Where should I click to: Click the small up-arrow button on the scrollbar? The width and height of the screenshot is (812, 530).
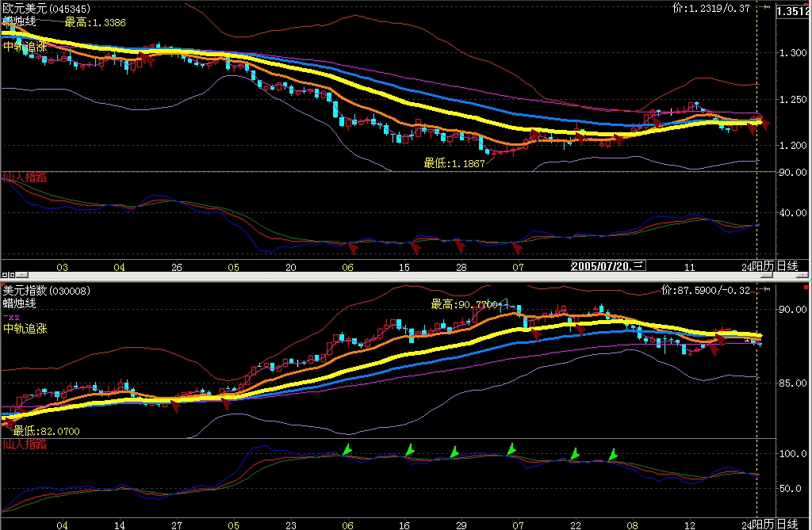pos(5,274)
